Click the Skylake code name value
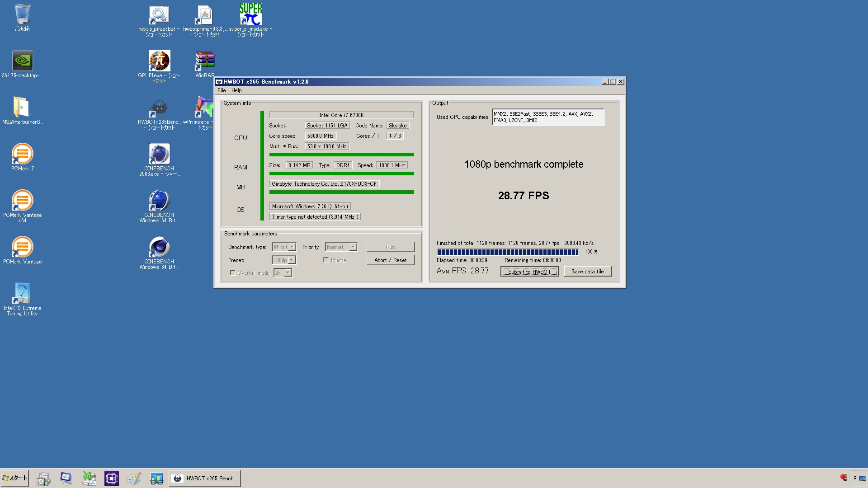This screenshot has height=488, width=868. [x=398, y=126]
